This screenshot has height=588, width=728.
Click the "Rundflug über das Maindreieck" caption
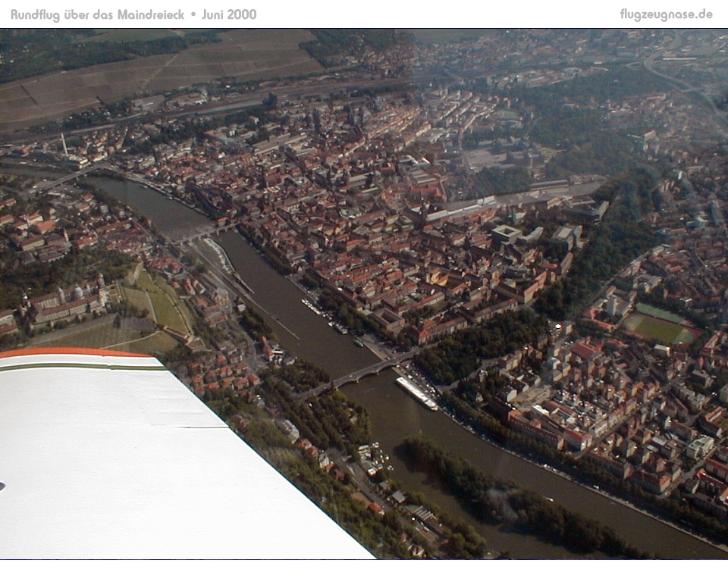pos(97,14)
